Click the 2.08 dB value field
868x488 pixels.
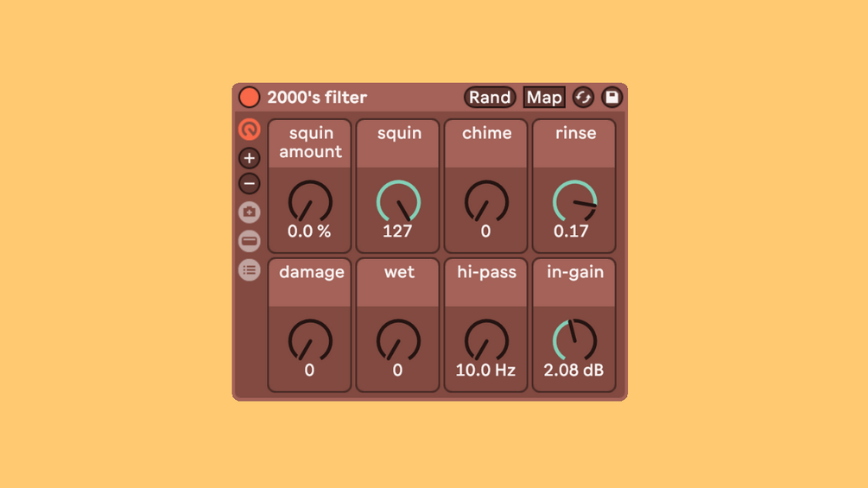click(573, 371)
